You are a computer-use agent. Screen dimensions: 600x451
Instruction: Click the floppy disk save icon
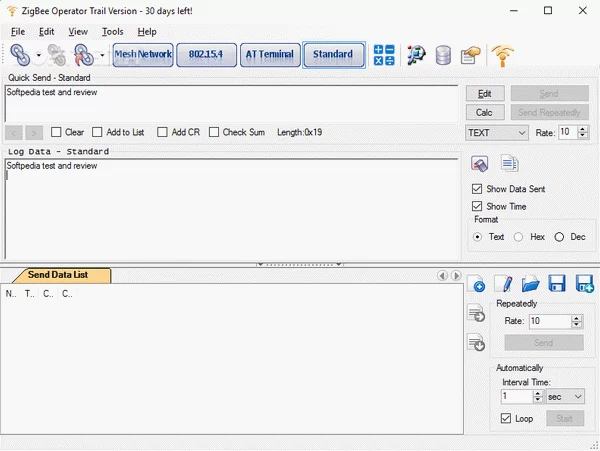tap(557, 284)
